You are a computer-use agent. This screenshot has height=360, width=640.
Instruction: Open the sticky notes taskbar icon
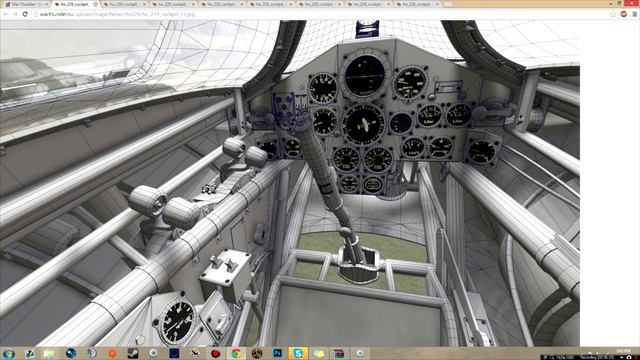[318, 353]
